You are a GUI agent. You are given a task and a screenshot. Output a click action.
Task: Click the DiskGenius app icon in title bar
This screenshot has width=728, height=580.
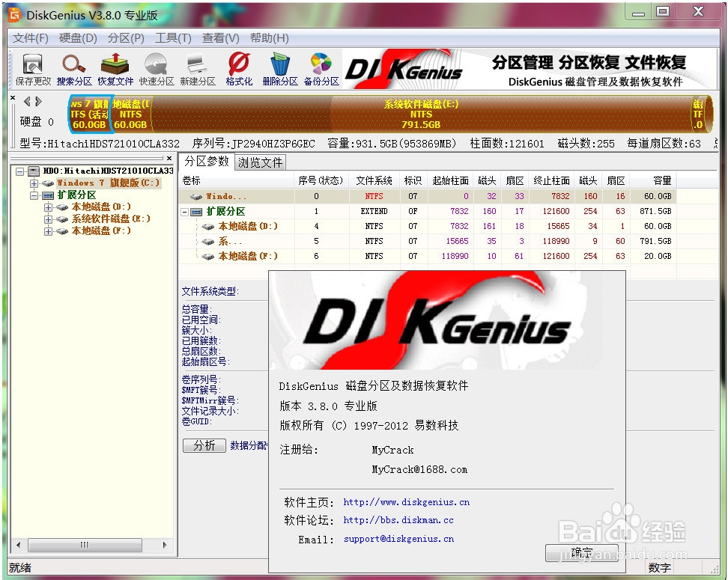point(15,15)
